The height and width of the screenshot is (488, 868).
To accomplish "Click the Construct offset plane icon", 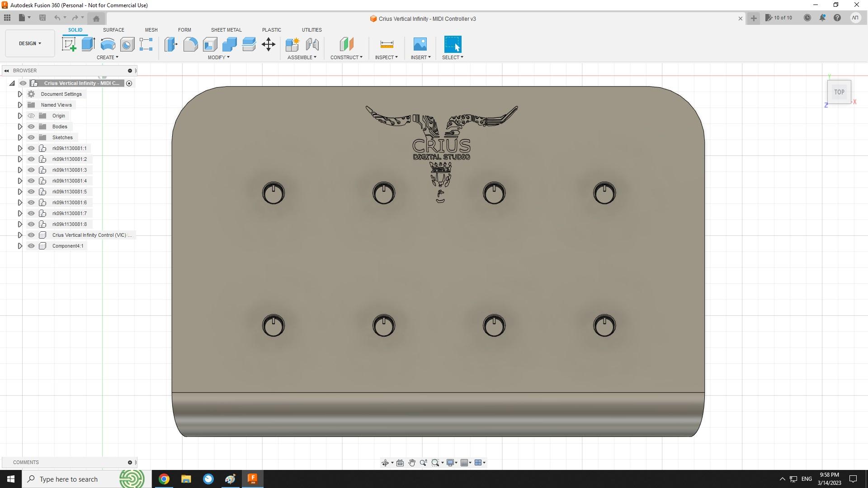I will pyautogui.click(x=345, y=44).
